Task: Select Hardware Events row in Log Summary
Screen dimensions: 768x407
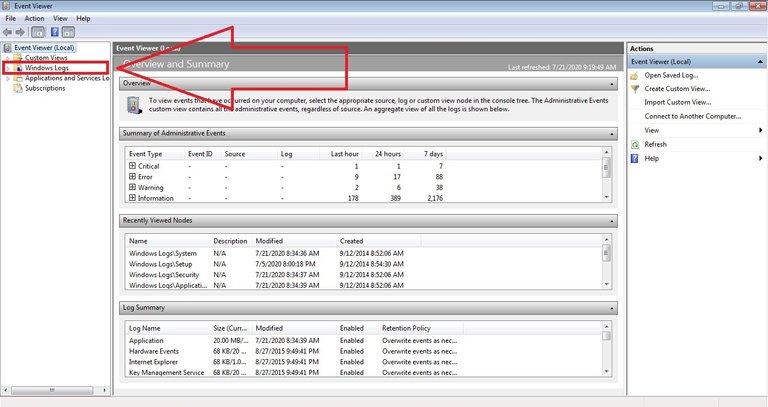Action: point(363,351)
